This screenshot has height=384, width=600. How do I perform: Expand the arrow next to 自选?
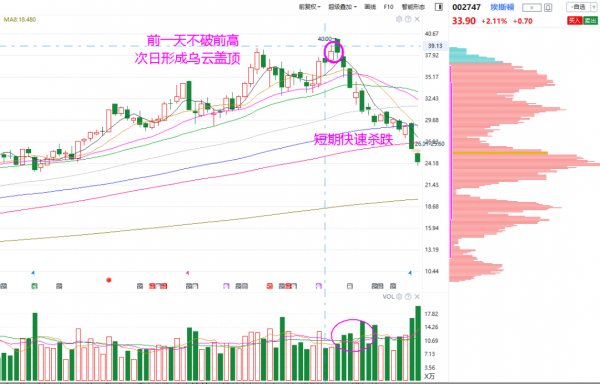(594, 7)
